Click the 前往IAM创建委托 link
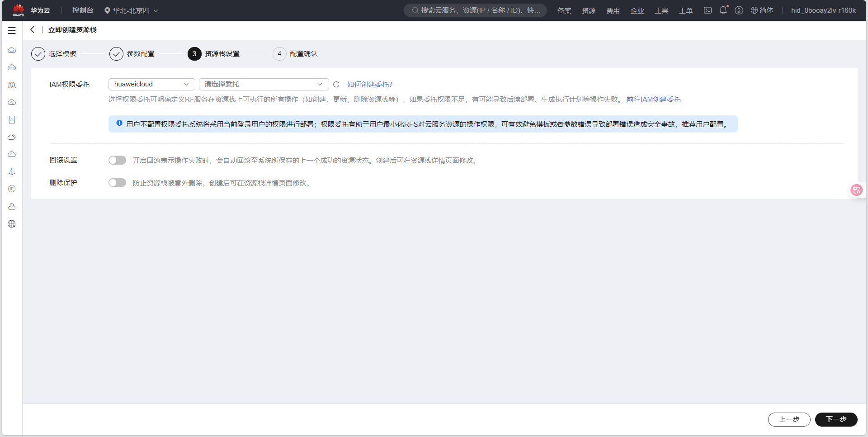The width and height of the screenshot is (868, 437). pos(653,100)
